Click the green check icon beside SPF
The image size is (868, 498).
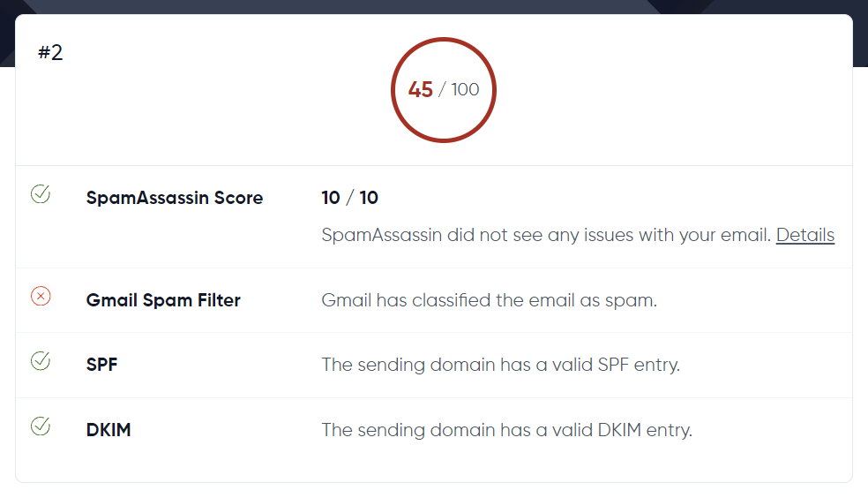click(x=41, y=360)
